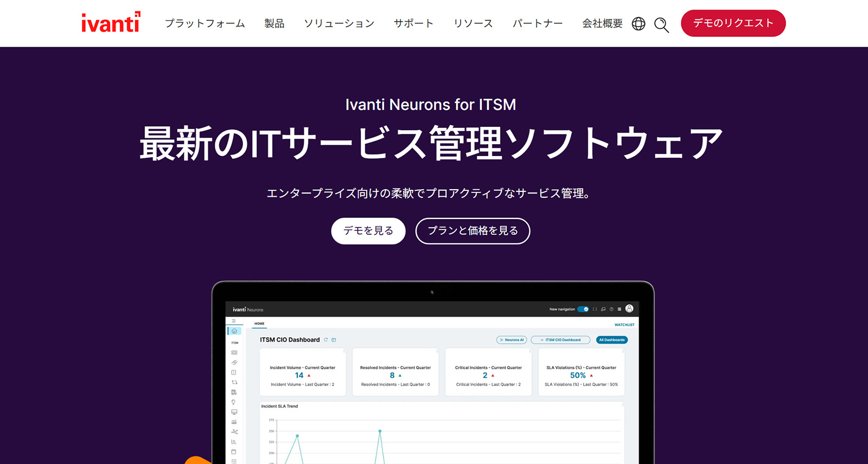The width and height of the screenshot is (868, 464).
Task: Click the プランと価格を見る button
Action: pyautogui.click(x=473, y=231)
